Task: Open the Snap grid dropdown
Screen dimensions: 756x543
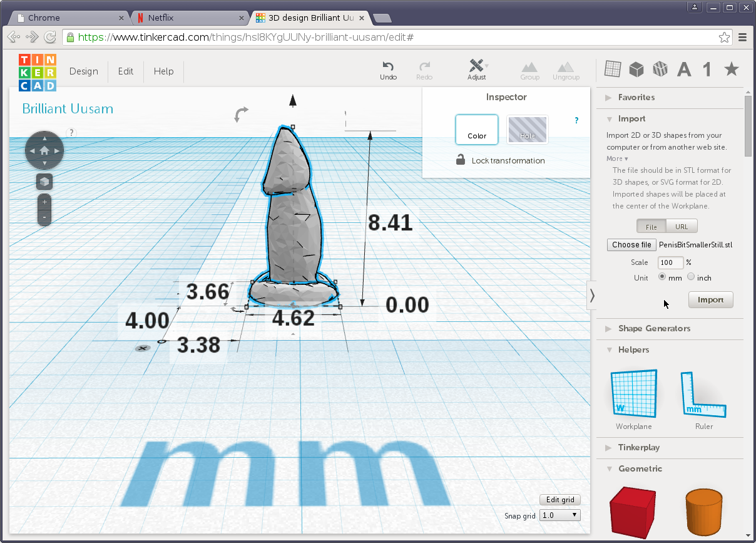Action: pos(559,515)
